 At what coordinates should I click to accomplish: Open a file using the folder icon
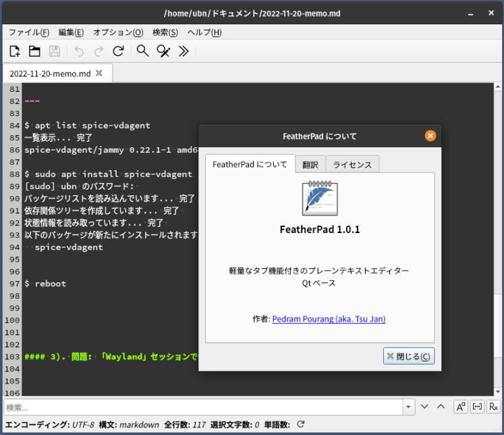click(x=34, y=51)
